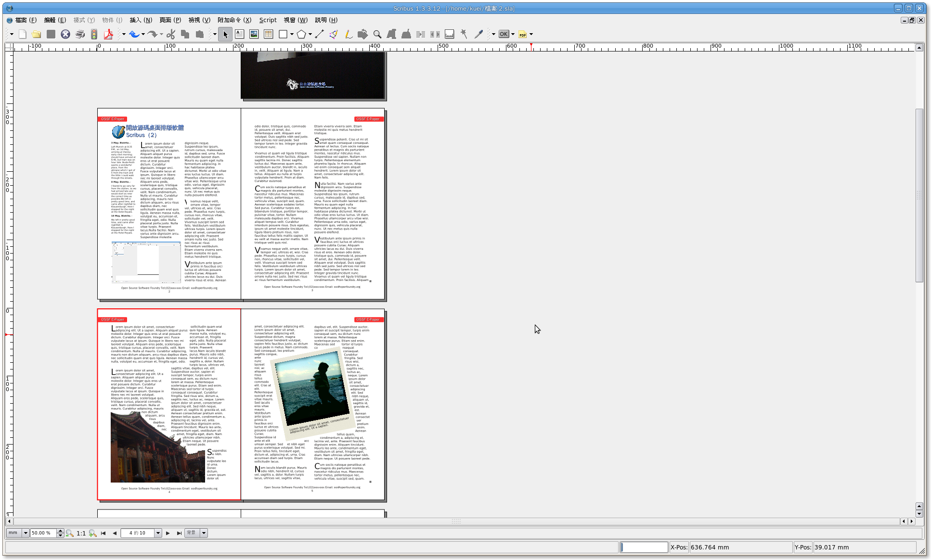Open the 插入 (N) menu
Image resolution: width=931 pixels, height=560 pixels.
tap(141, 20)
